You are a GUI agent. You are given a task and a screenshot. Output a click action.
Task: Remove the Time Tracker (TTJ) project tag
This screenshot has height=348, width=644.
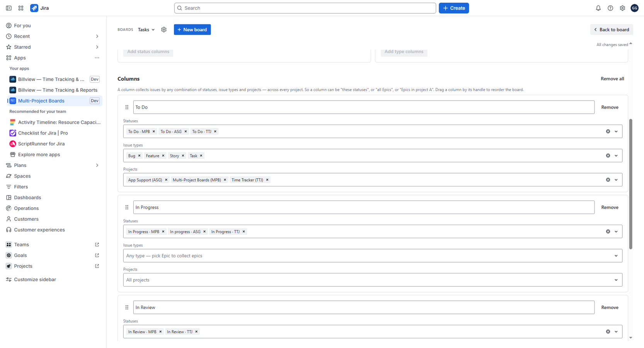(267, 180)
